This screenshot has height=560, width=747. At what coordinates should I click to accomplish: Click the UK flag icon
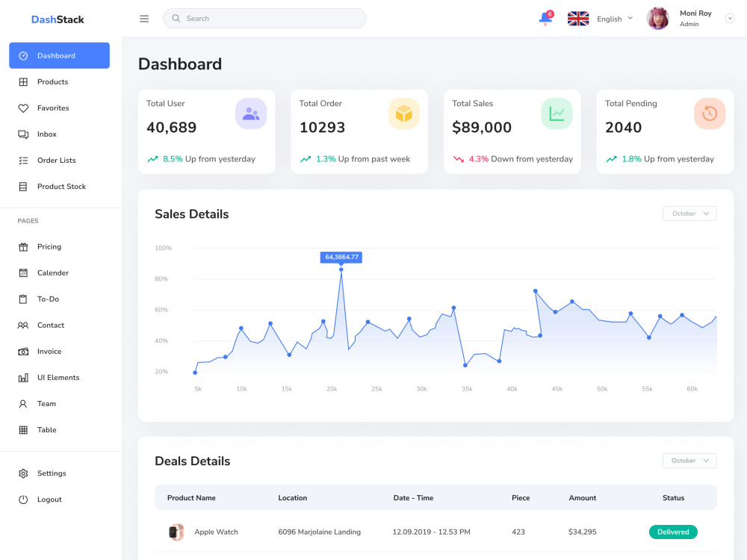click(x=578, y=19)
